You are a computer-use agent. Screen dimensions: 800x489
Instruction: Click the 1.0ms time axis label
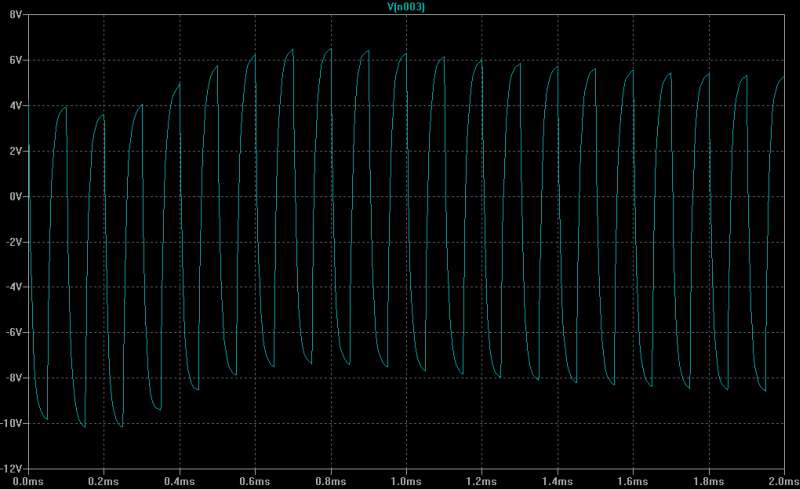406,481
